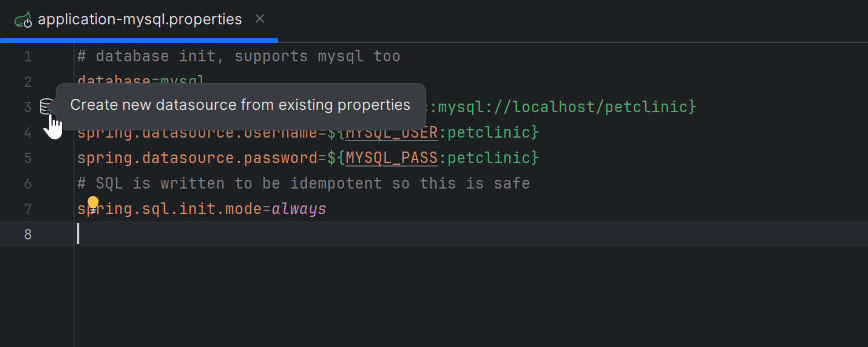Image resolution: width=868 pixels, height=347 pixels.
Task: Close the application-mysql.properties tab
Action: (259, 19)
